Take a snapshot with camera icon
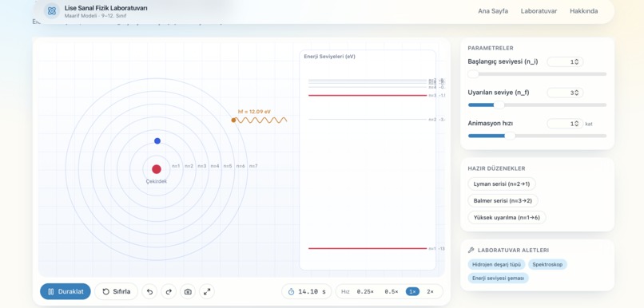The width and height of the screenshot is (644, 308). click(x=188, y=291)
